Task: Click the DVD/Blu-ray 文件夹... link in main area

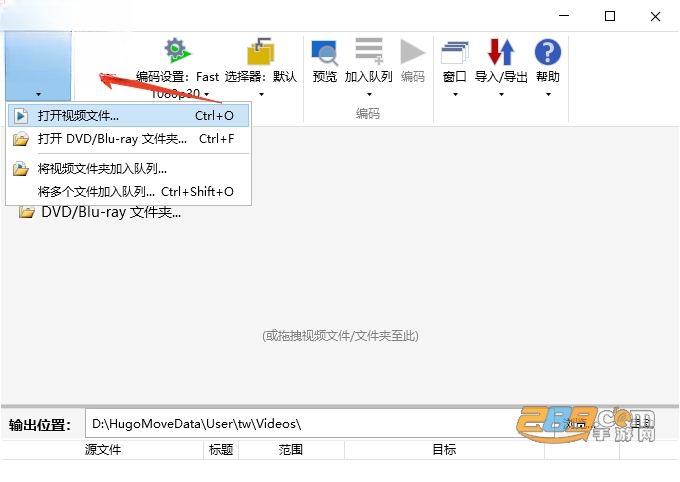Action: click(111, 212)
